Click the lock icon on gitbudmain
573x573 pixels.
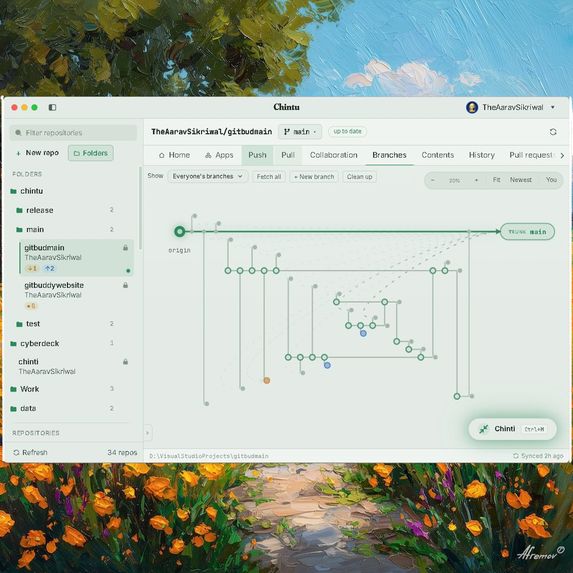(125, 248)
